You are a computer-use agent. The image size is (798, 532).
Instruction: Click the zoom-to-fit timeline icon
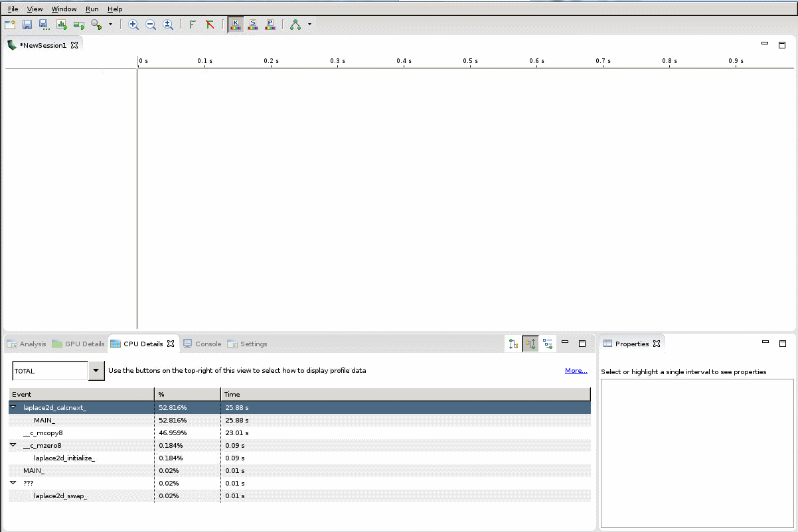point(168,25)
